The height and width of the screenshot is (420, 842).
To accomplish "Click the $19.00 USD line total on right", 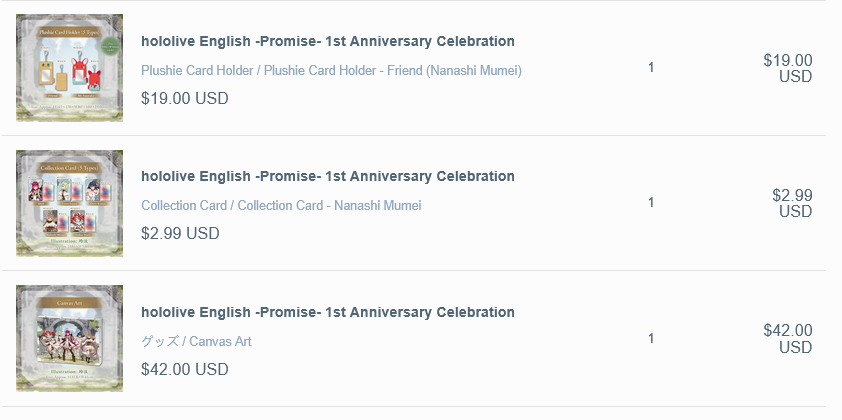I will pos(788,68).
